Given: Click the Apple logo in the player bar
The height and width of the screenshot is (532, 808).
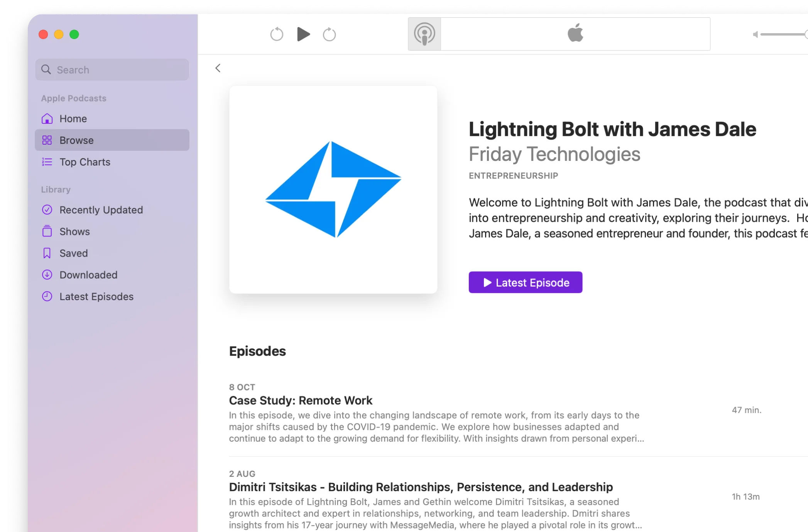Looking at the screenshot, I should point(575,34).
